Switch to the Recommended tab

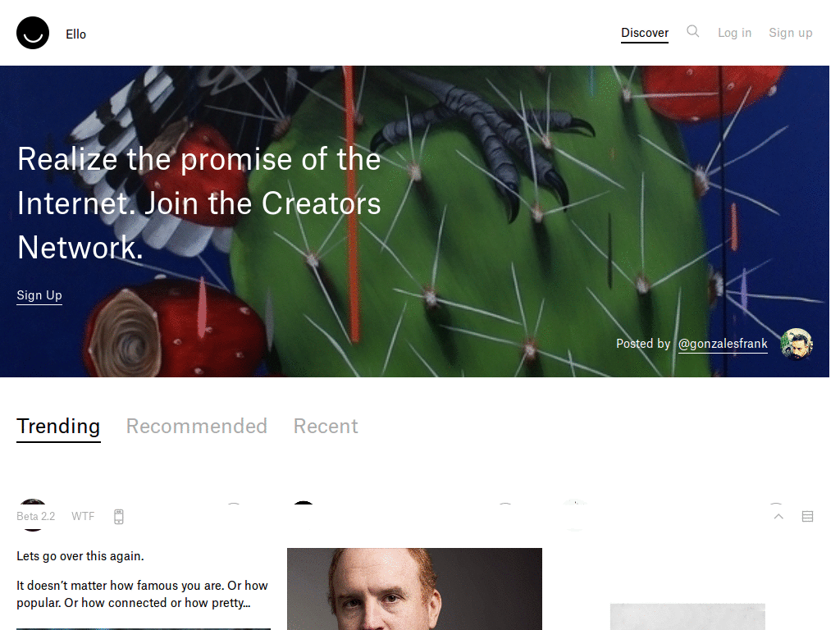pyautogui.click(x=197, y=427)
